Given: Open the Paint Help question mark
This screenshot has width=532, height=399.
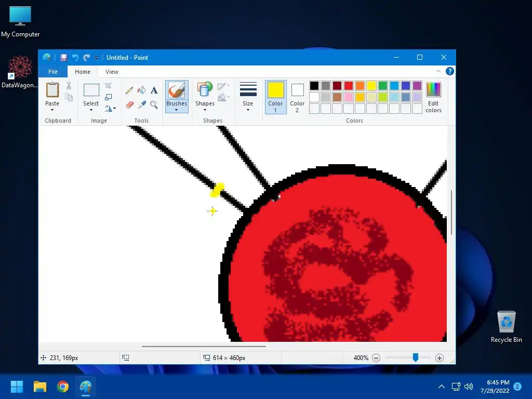Looking at the screenshot, I should point(450,71).
